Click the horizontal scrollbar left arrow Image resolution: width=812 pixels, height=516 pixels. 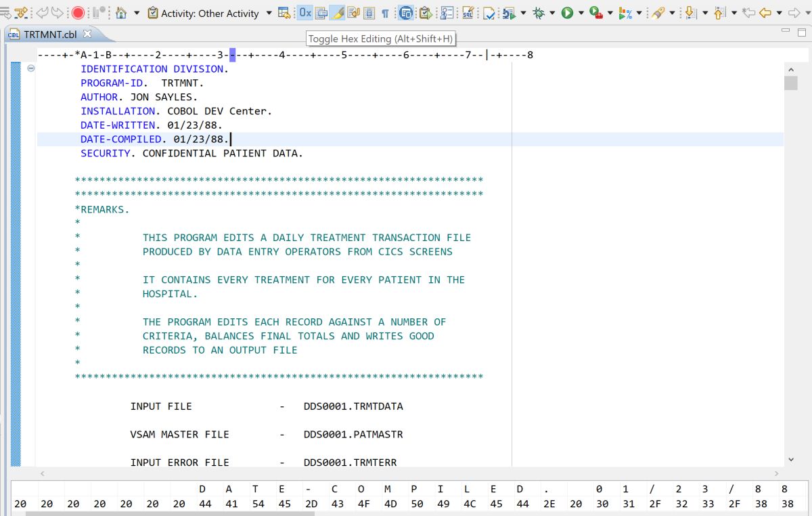(x=43, y=474)
